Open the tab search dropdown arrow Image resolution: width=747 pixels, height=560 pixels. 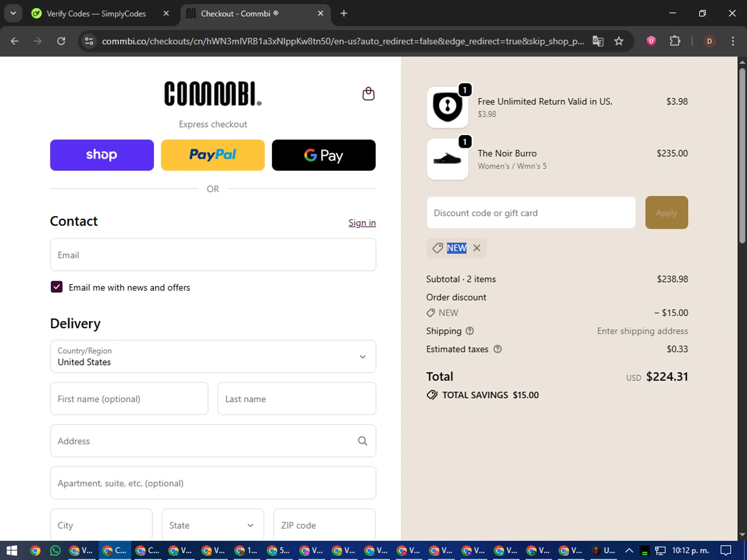[x=13, y=13]
